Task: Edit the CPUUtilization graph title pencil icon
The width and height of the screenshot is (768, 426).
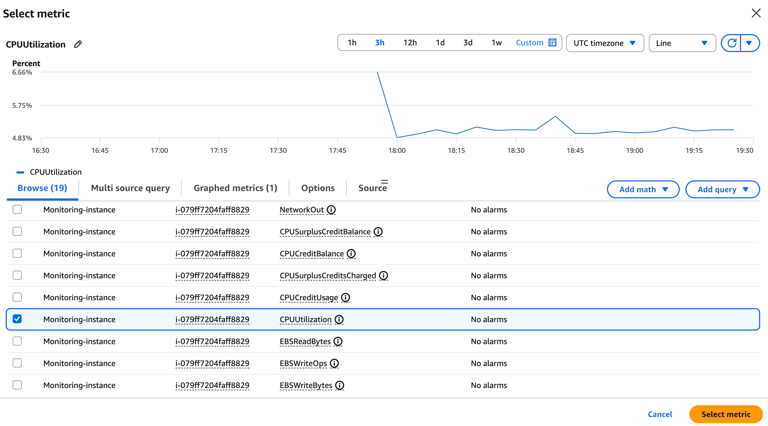Action: click(78, 44)
